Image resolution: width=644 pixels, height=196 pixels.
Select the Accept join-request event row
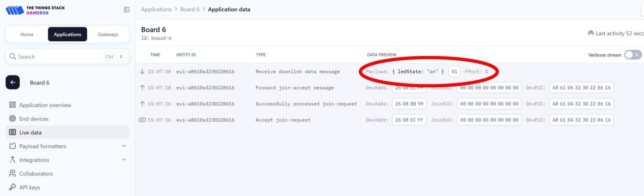coord(283,120)
